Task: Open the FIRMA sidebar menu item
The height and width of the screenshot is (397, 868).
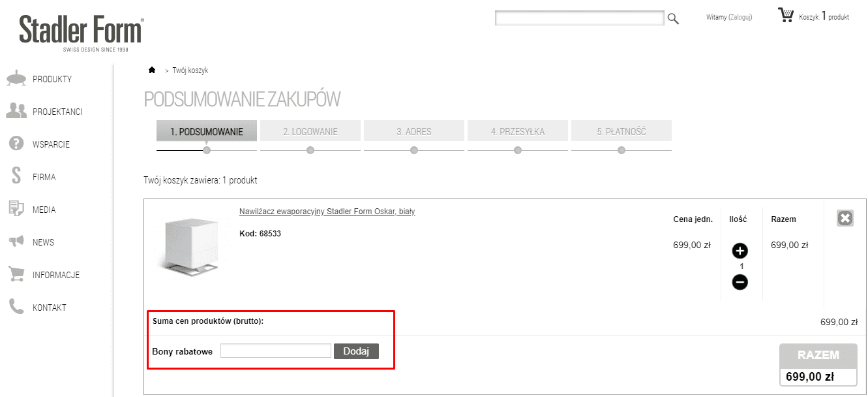Action: click(x=44, y=177)
